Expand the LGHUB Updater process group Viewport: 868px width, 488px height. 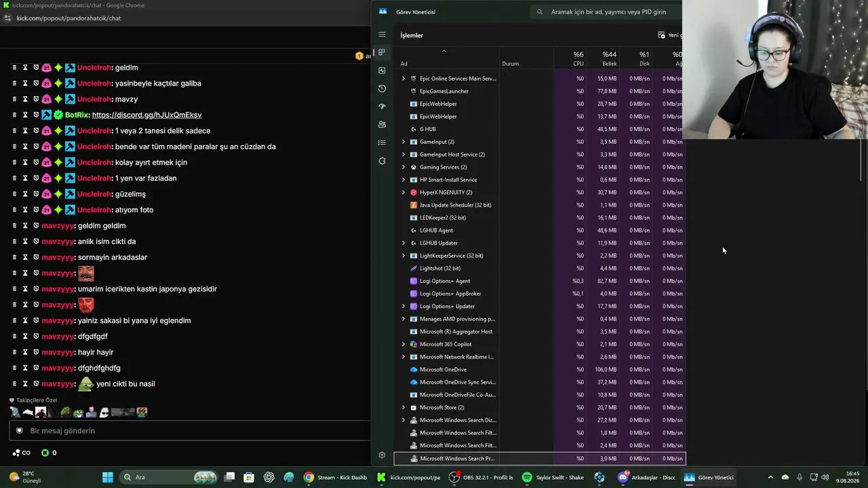pos(403,243)
